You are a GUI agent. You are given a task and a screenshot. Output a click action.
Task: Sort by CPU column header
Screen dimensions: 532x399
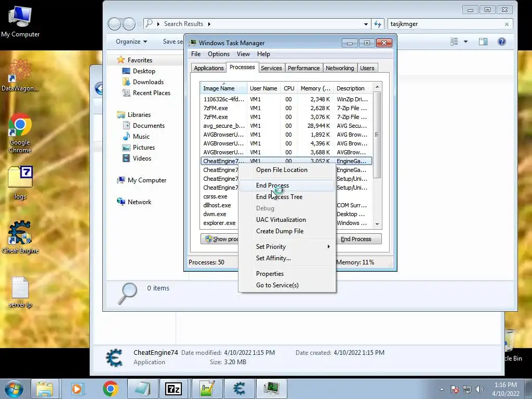pos(289,88)
